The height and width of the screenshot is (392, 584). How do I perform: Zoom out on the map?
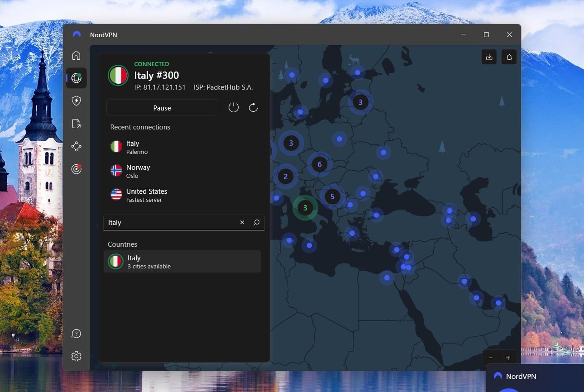click(x=491, y=358)
